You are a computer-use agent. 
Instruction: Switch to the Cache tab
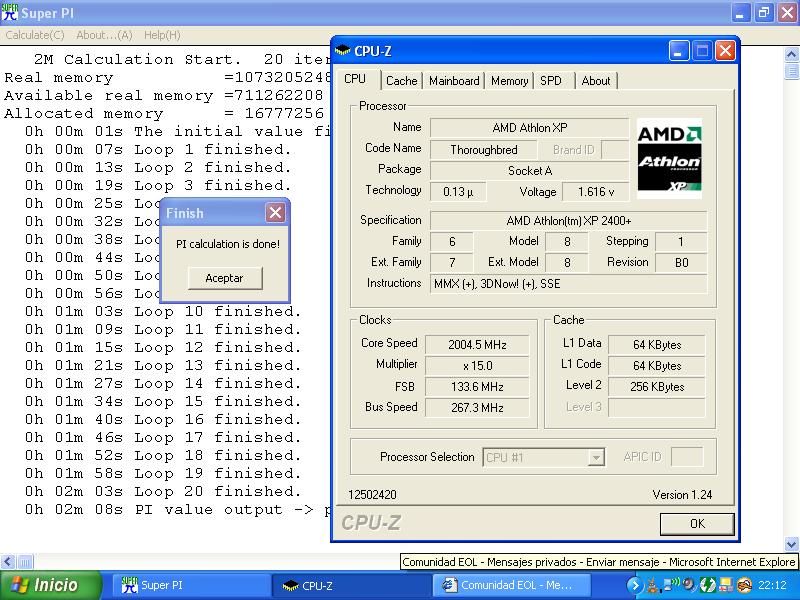[x=401, y=81]
